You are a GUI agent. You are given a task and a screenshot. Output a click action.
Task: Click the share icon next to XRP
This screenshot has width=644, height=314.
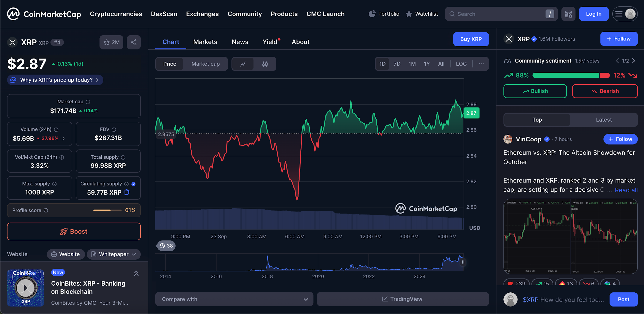coord(133,42)
